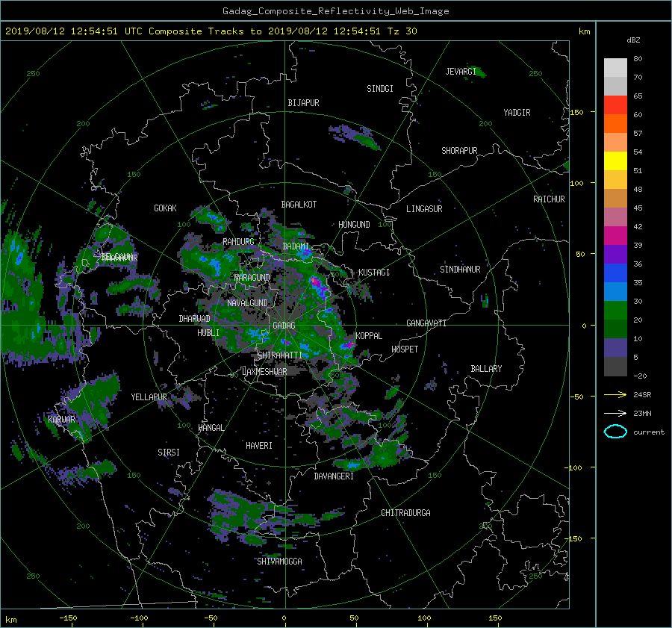Click the BAGALKOT city label
672x628 pixels.
pyautogui.click(x=299, y=205)
